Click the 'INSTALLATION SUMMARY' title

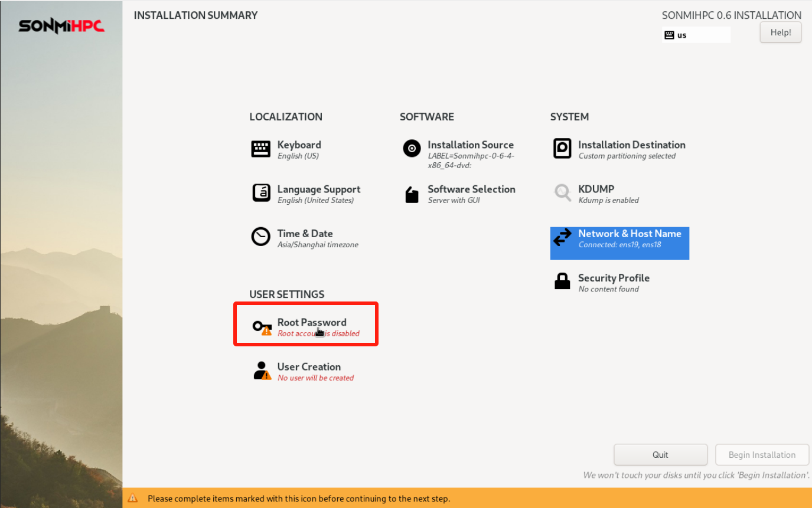point(195,15)
